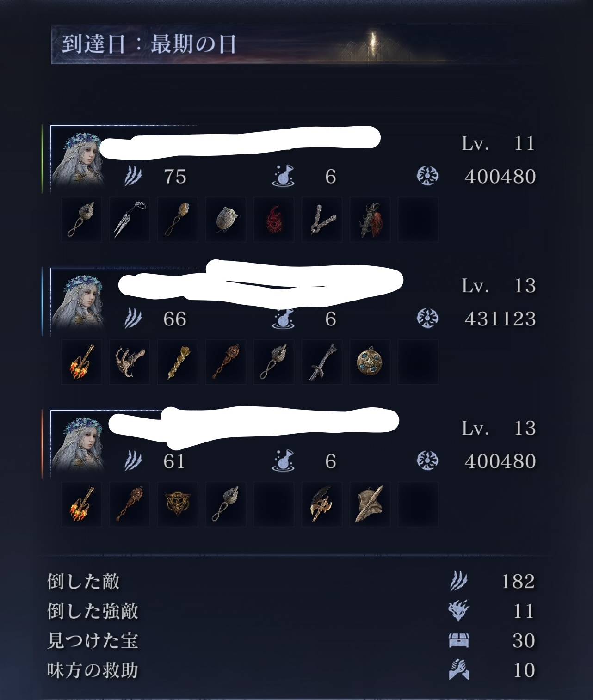This screenshot has height=700, width=593.
Task: Click the handshake rescue icon beside 10
Action: [x=459, y=670]
